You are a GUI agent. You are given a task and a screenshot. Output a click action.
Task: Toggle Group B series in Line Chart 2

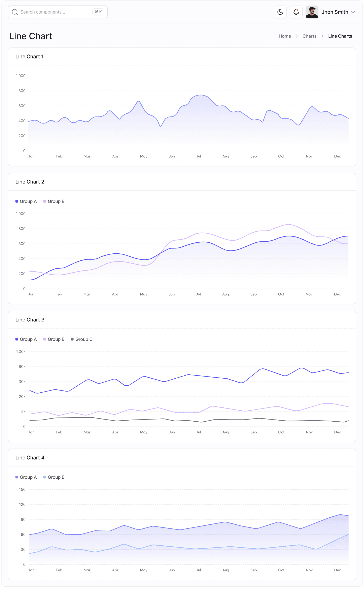(x=54, y=201)
